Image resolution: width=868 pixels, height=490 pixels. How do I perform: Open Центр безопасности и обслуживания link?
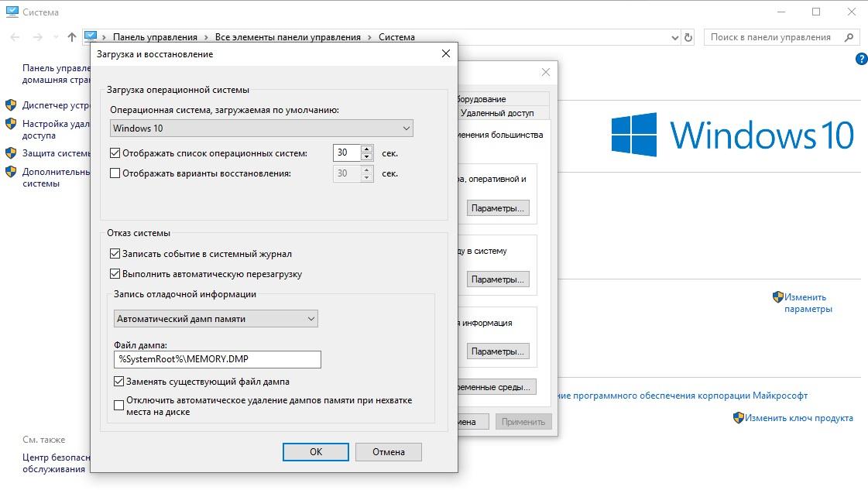[56, 463]
